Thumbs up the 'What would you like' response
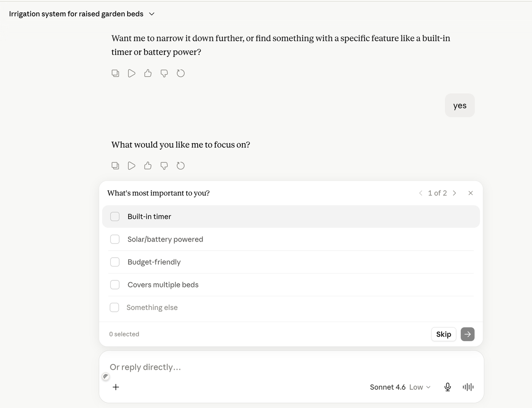The height and width of the screenshot is (408, 532). [x=148, y=166]
